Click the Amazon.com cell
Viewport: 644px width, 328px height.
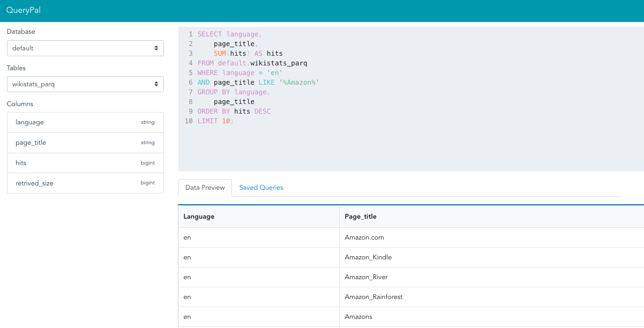491,237
